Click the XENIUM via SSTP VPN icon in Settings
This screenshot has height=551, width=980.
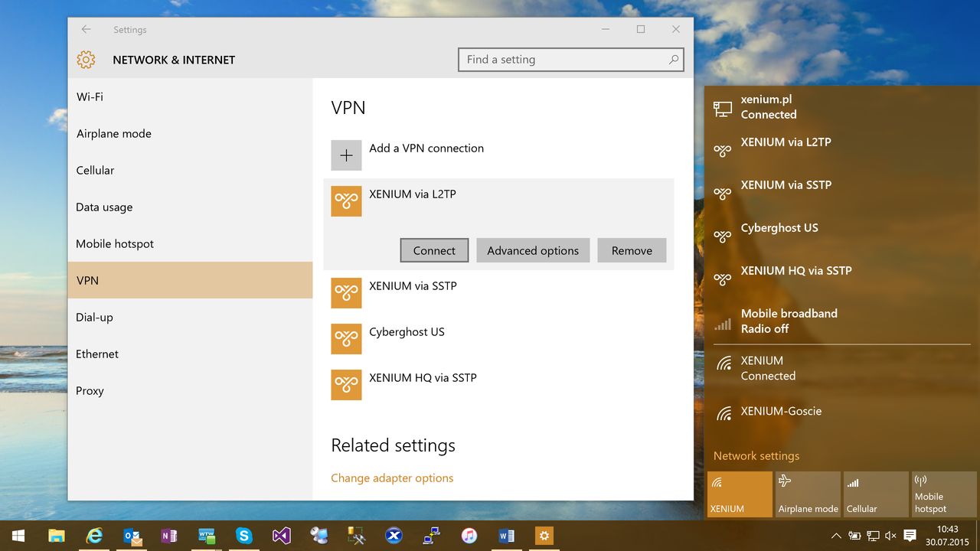pyautogui.click(x=346, y=293)
